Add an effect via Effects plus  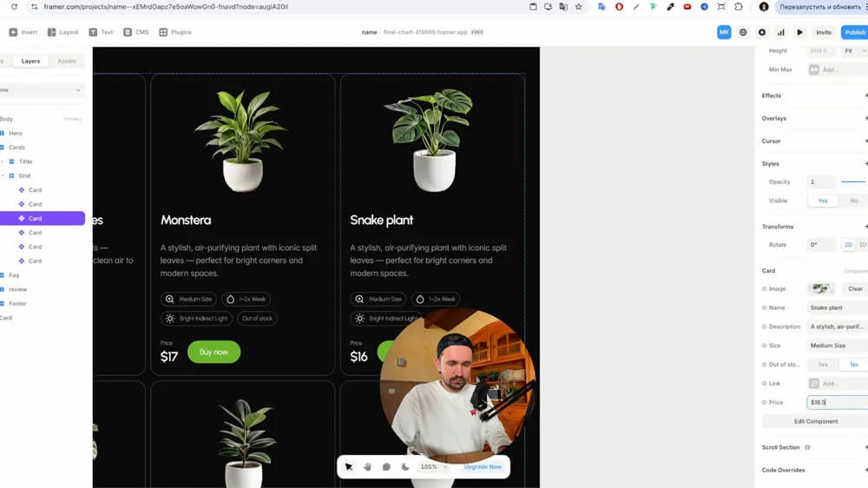pos(865,96)
